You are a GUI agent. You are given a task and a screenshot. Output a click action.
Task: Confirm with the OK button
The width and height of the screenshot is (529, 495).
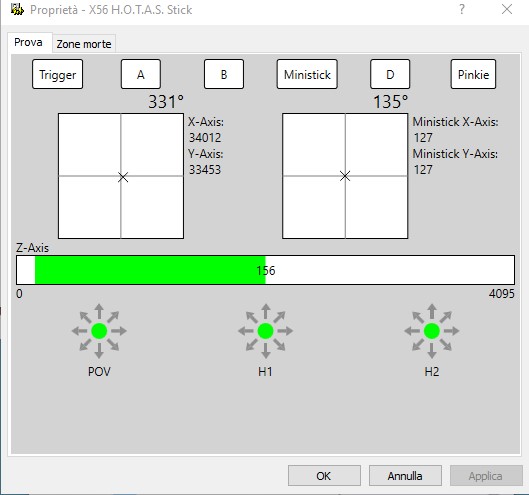(x=324, y=476)
